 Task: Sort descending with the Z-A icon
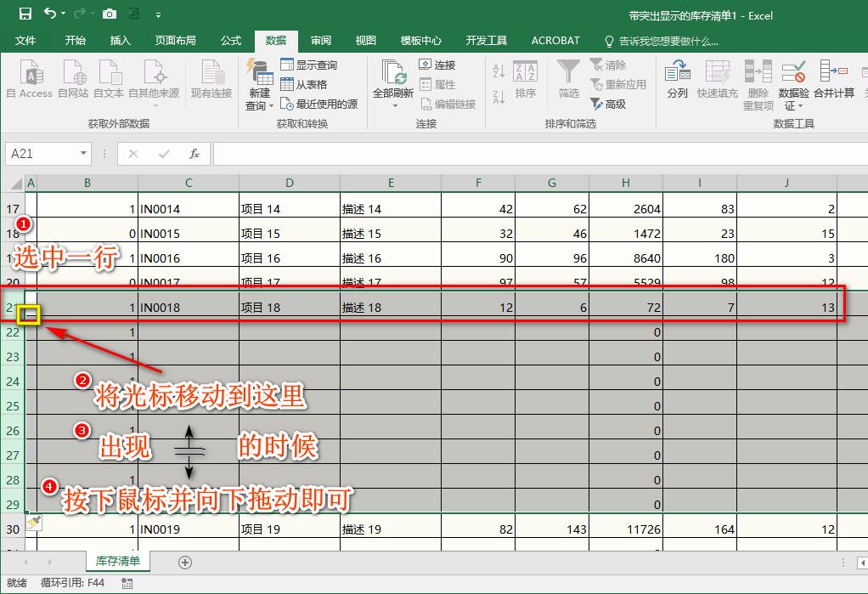[499, 96]
